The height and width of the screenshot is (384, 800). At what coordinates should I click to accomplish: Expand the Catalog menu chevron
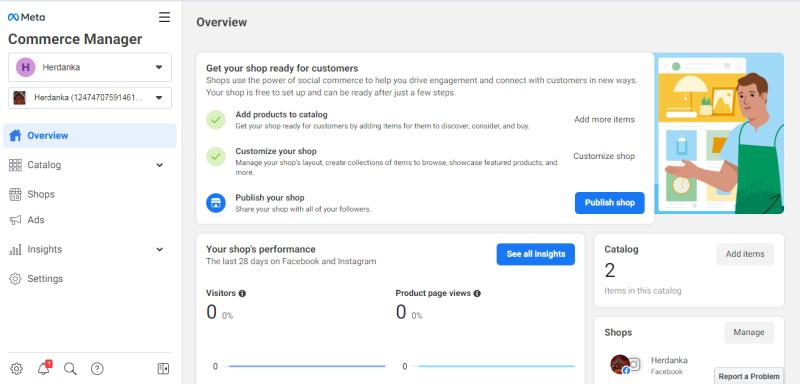[x=160, y=165]
